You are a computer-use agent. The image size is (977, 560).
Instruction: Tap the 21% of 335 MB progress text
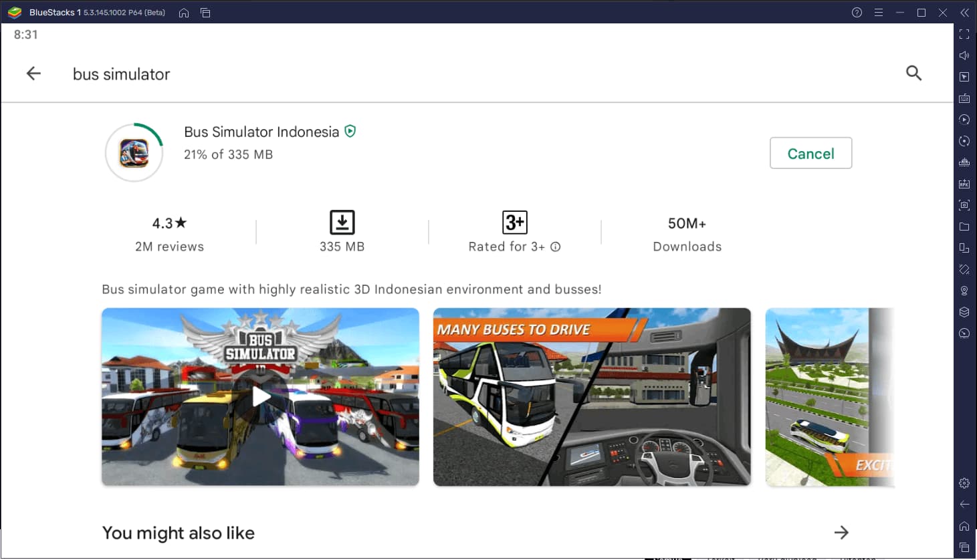(228, 154)
